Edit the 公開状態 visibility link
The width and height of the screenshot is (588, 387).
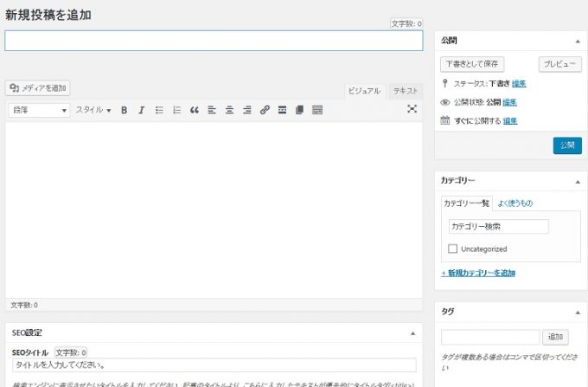509,102
